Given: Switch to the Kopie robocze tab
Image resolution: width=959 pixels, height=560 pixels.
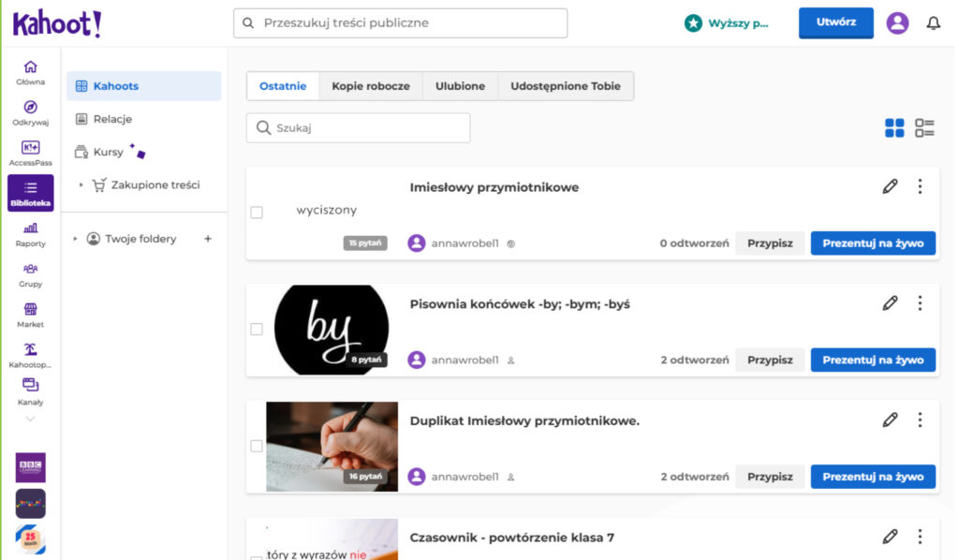Looking at the screenshot, I should pyautogui.click(x=371, y=86).
